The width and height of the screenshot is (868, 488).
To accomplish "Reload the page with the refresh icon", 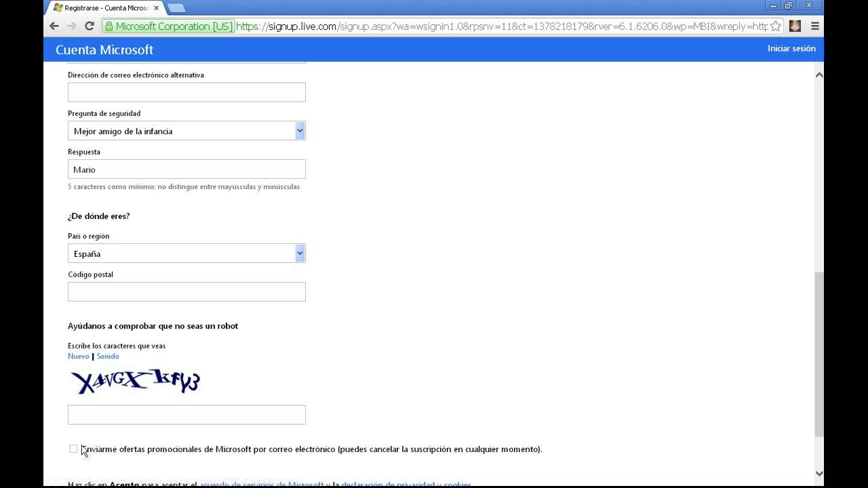I will [x=89, y=26].
